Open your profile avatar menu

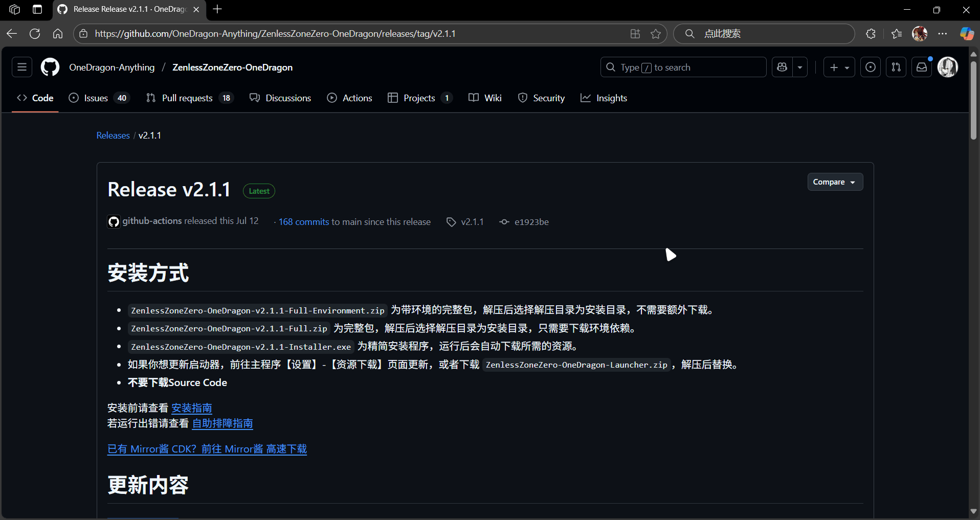[x=948, y=67]
